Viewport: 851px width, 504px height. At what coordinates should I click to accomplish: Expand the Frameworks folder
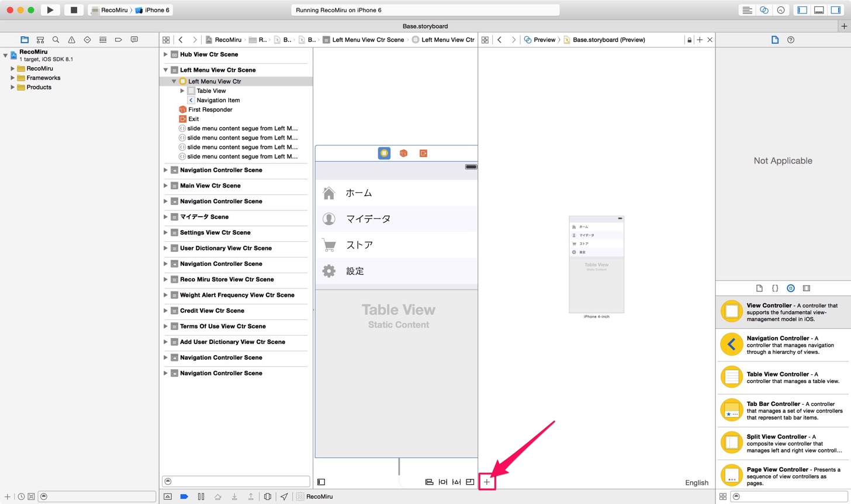point(12,78)
